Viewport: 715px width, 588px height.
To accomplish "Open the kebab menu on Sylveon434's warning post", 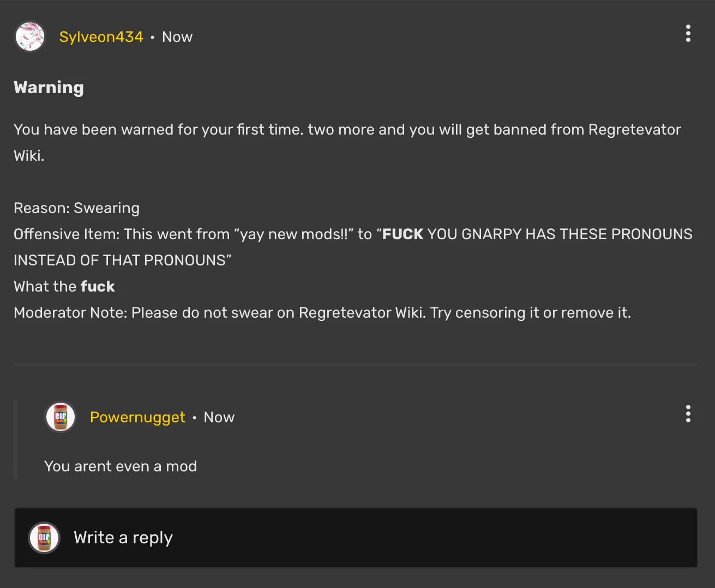I will [x=688, y=33].
